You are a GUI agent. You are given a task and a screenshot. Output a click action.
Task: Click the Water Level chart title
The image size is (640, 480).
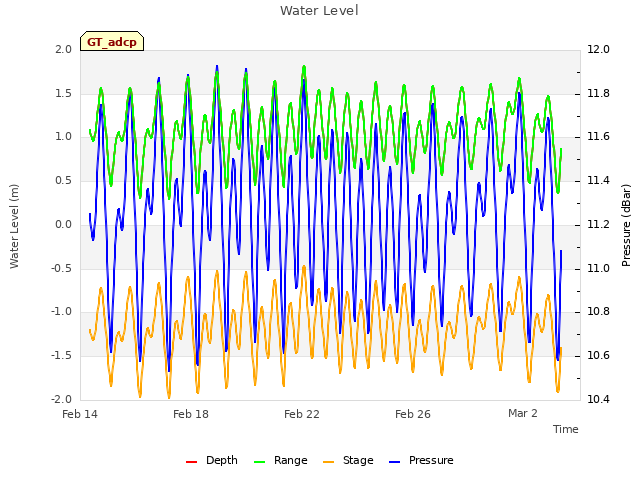pos(319,11)
